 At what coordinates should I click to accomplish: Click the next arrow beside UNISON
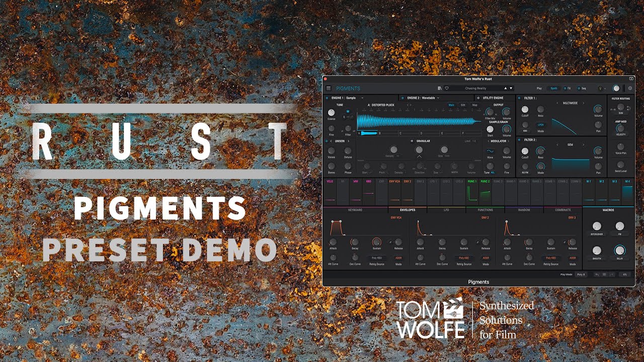point(348,141)
